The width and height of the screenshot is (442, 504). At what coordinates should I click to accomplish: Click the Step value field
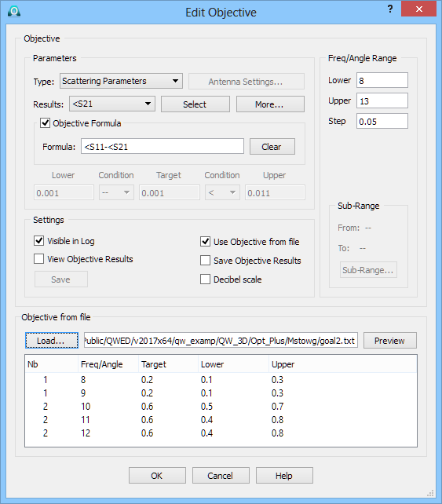coord(382,121)
